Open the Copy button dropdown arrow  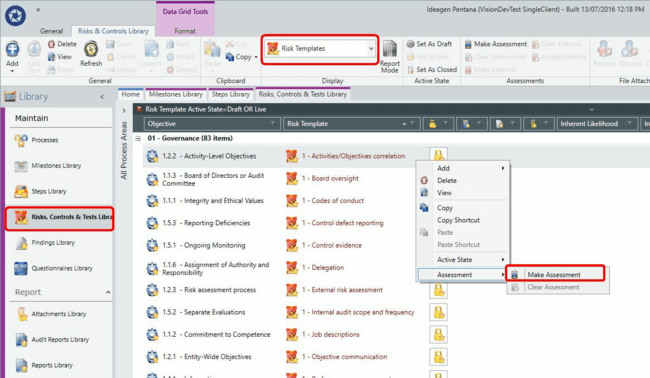coord(256,57)
